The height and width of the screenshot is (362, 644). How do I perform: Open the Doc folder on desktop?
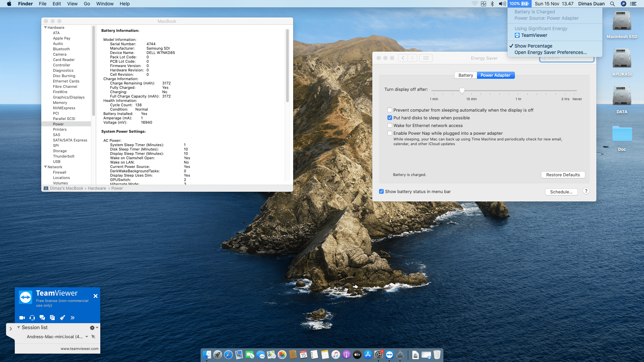tap(622, 138)
